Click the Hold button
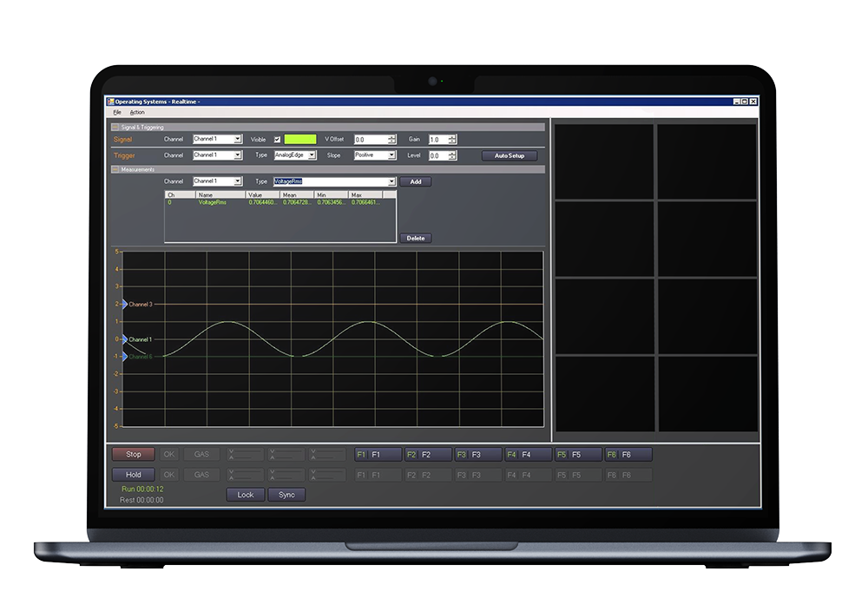The height and width of the screenshot is (611, 868). [134, 475]
